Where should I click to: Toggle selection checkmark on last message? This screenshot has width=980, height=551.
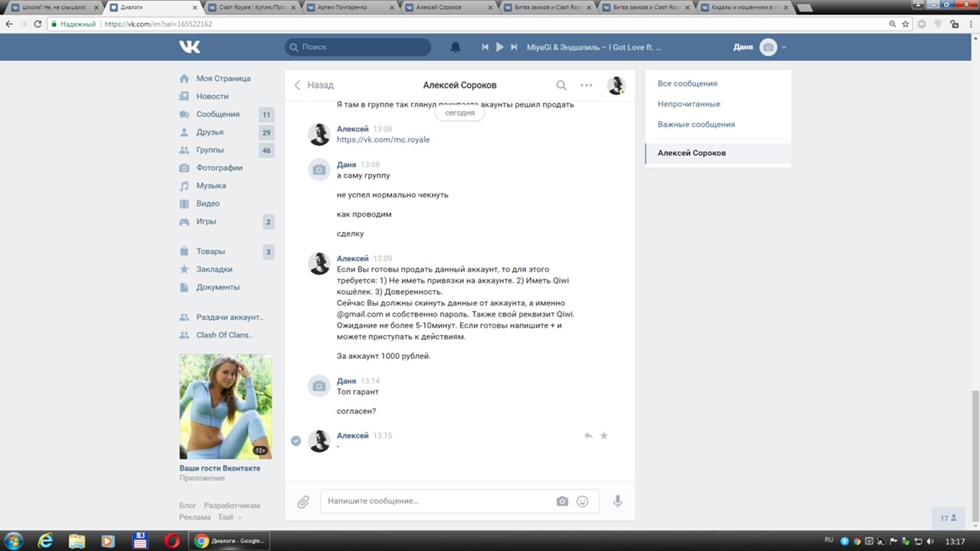(296, 441)
